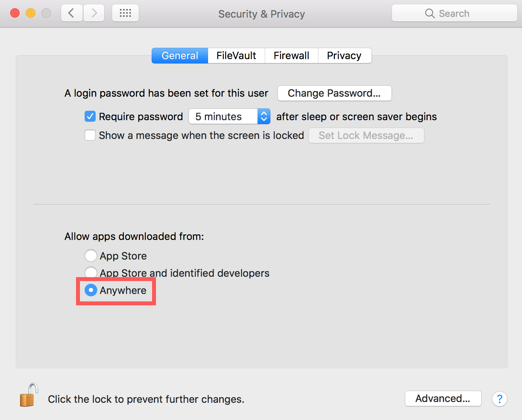Viewport: 522px width, 420px height.
Task: Open the help question mark button
Action: tap(499, 399)
